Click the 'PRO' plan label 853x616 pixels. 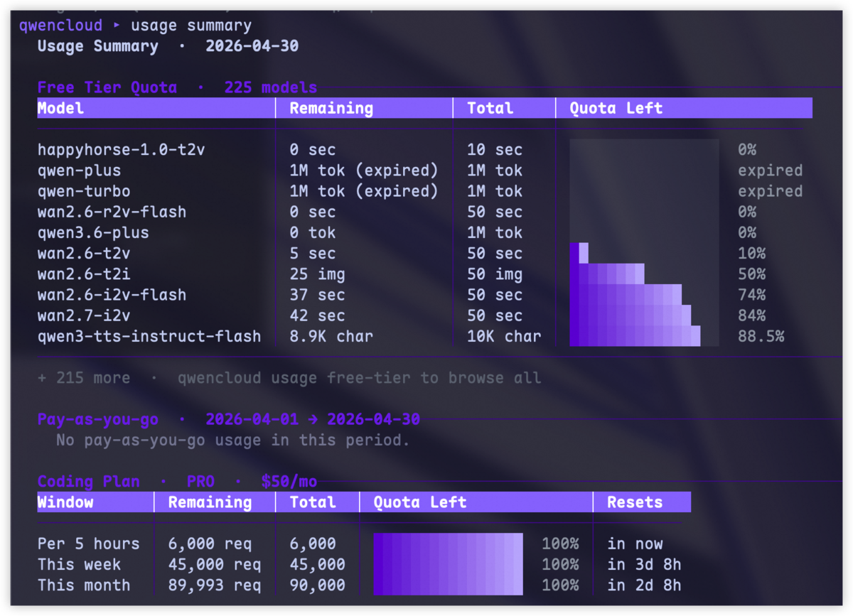tap(201, 482)
